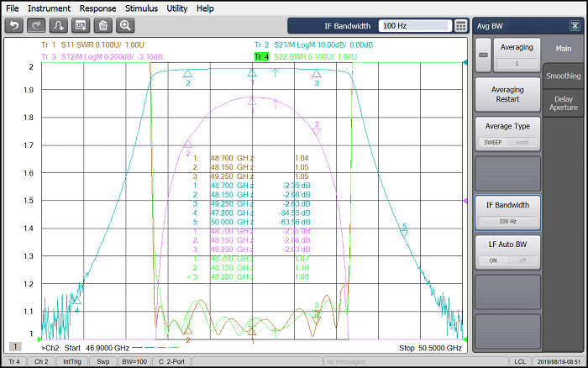Click window number 1 box at bottom left

15,347
